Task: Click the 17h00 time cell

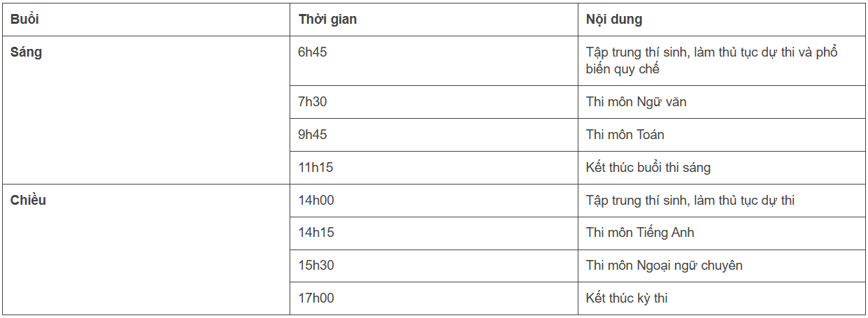Action: [x=316, y=298]
